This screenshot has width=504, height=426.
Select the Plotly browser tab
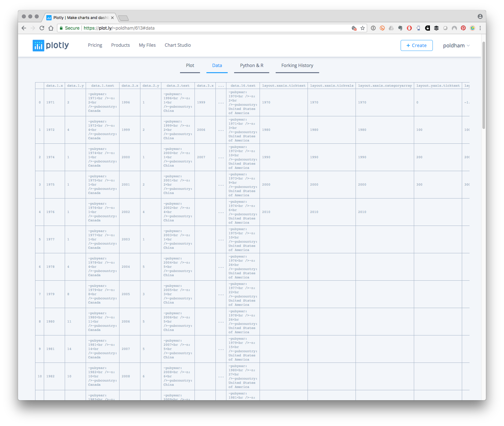coord(81,18)
